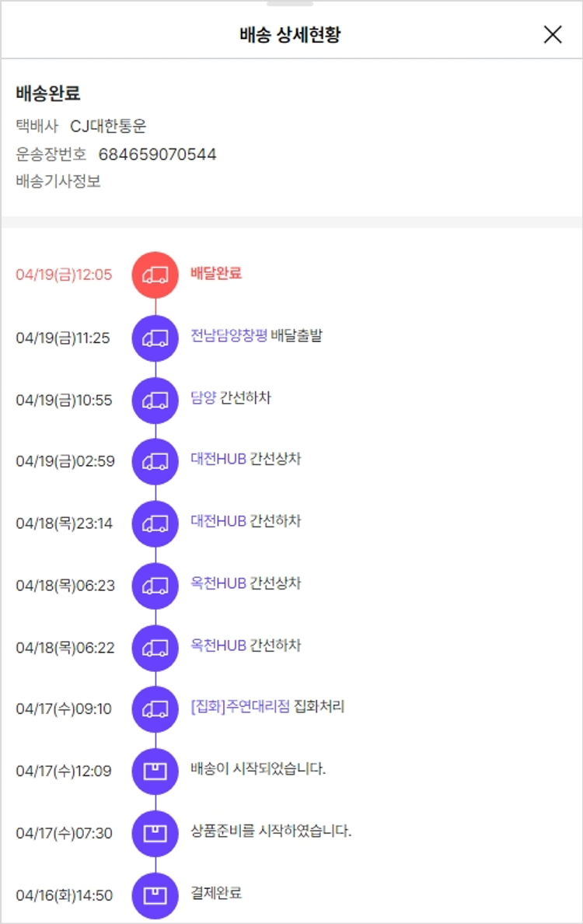
Task: Click box icon beside 배송이 시작되었습니다
Action: pos(155,771)
